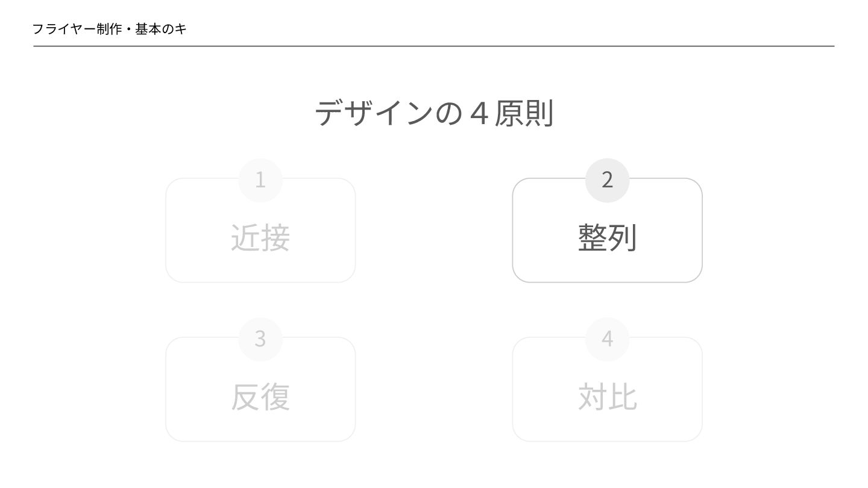The width and height of the screenshot is (868, 488).
Task: Click the ・ separator dot in the header
Action: pyautogui.click(x=128, y=29)
